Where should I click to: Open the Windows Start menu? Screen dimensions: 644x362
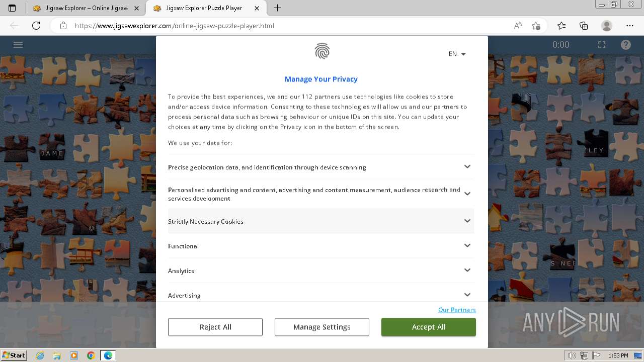pyautogui.click(x=14, y=355)
